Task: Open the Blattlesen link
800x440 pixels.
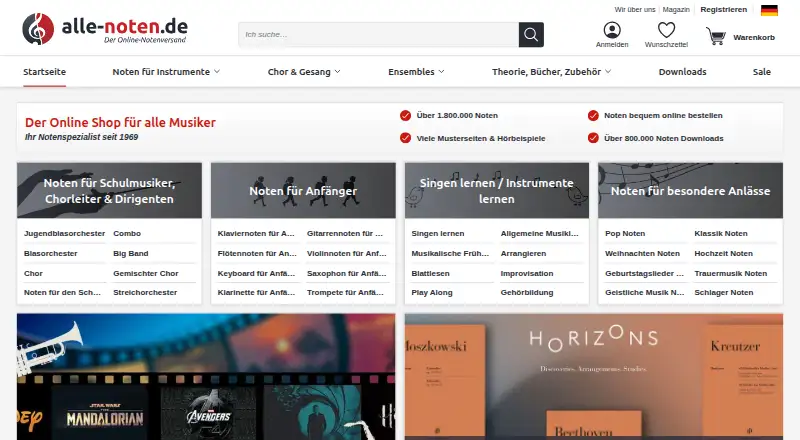Action: (430, 273)
